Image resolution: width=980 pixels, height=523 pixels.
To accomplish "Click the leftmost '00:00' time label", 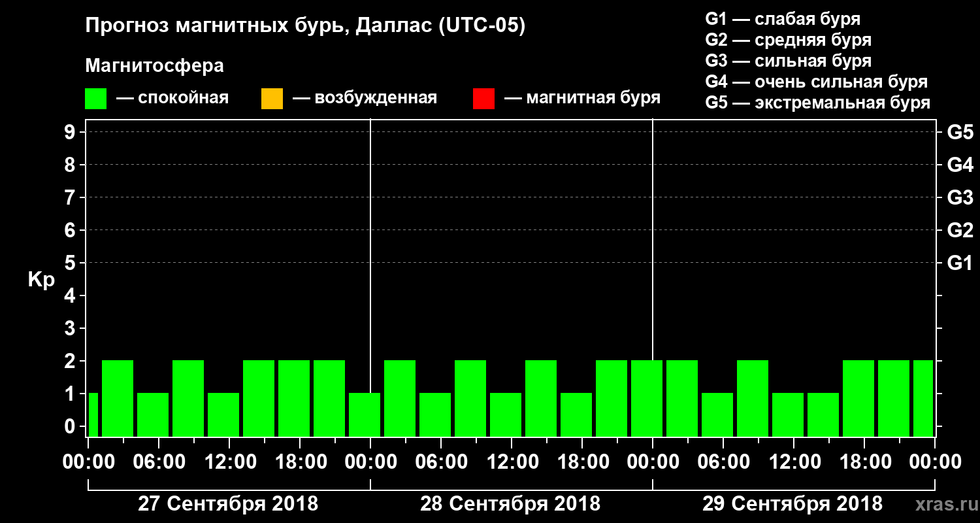I will [x=88, y=462].
